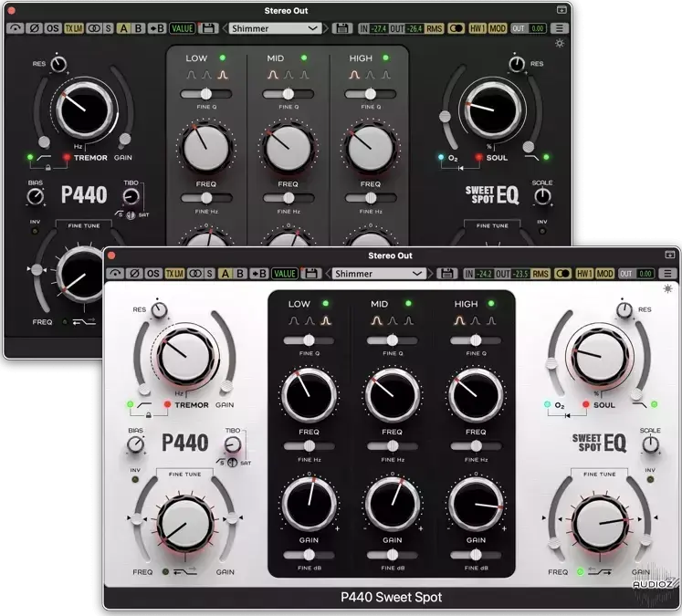Click the toggle switch icon beside RMS, front window
Viewport: 682px width, 616px height.
click(562, 274)
